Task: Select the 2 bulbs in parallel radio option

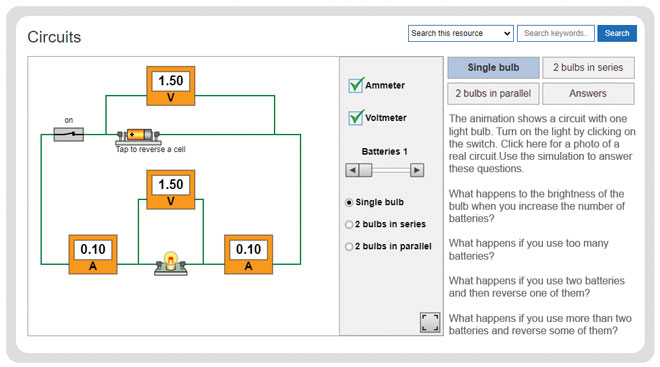Action: click(x=349, y=247)
